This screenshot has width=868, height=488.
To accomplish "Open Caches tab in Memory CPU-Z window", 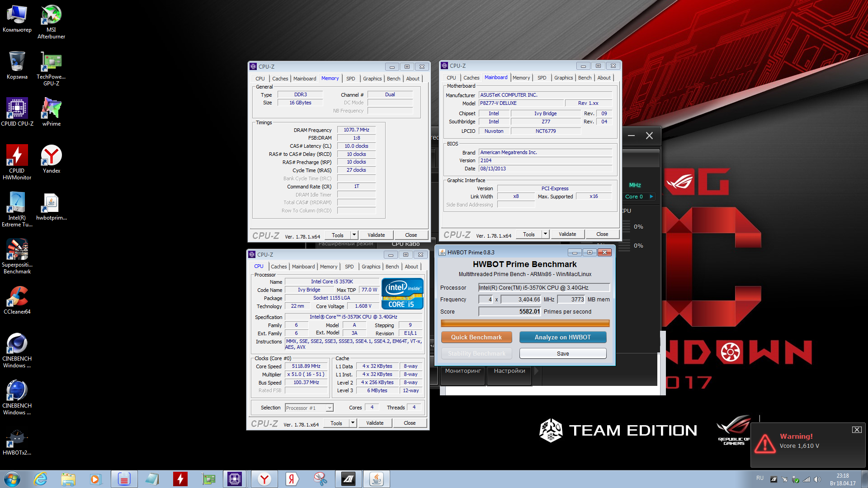I will pyautogui.click(x=280, y=79).
